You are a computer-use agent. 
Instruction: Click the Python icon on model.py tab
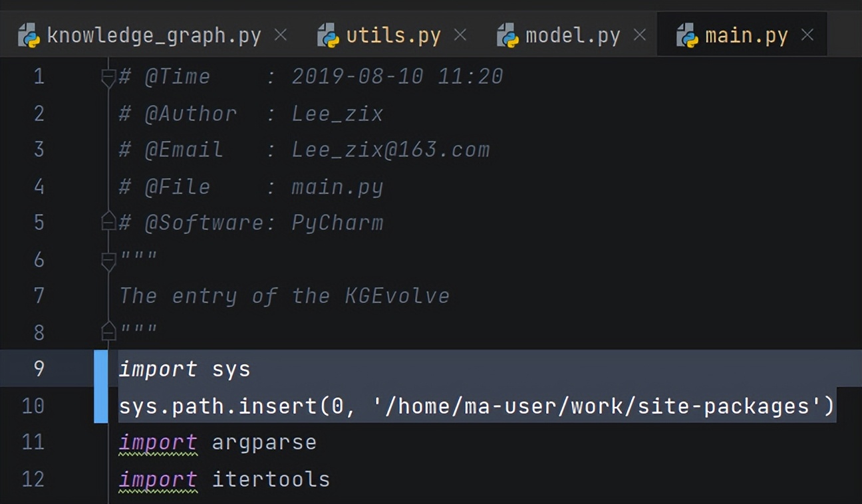pos(508,35)
